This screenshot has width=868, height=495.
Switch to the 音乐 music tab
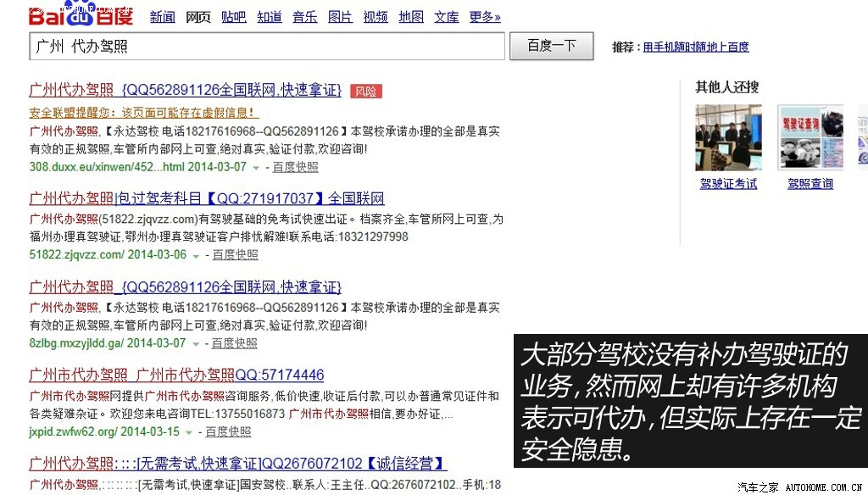(x=305, y=17)
